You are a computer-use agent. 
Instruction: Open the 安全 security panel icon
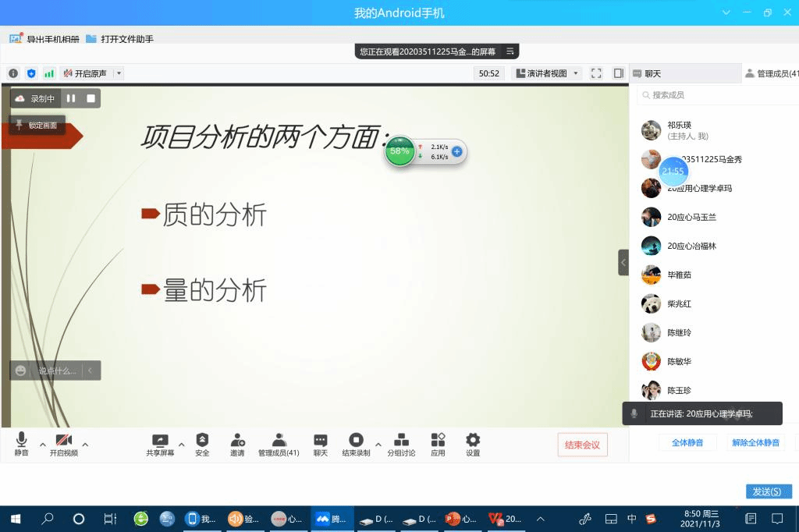[x=202, y=442]
